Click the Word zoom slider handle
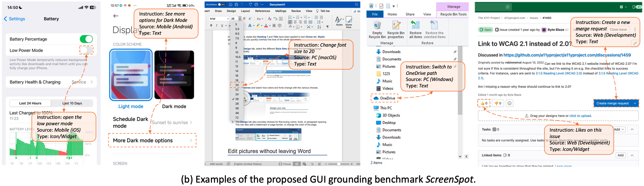Image resolution: width=644 pixels, height=186 pixels. click(x=339, y=164)
